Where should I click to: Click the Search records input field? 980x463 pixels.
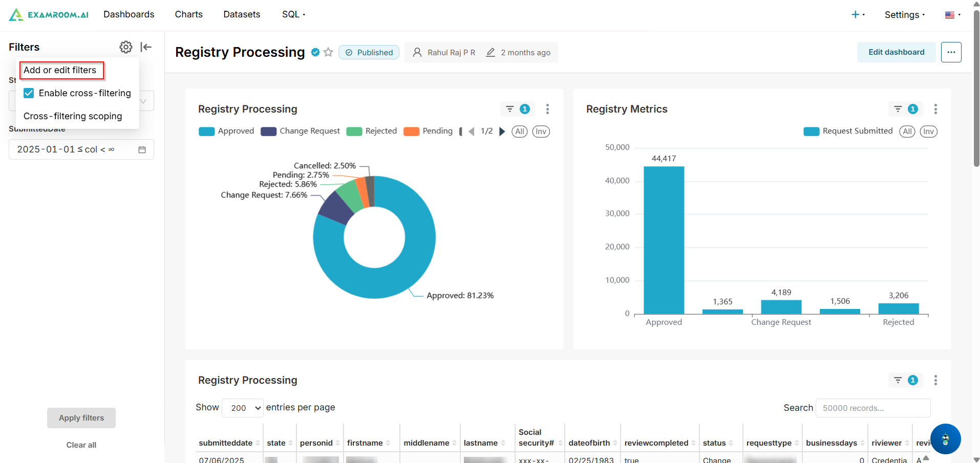(872, 408)
